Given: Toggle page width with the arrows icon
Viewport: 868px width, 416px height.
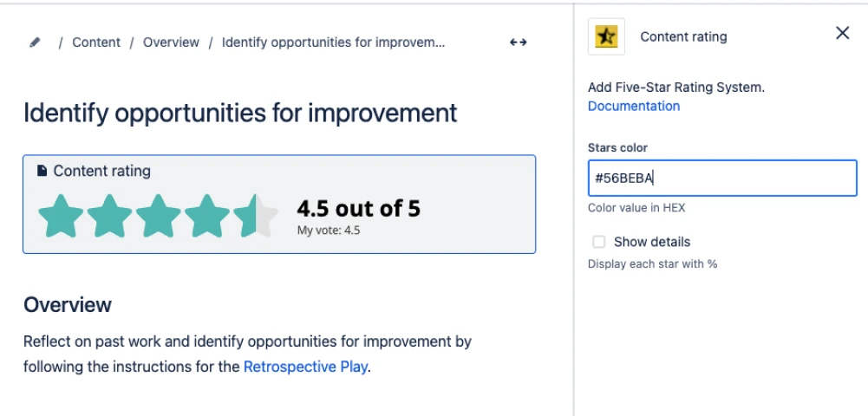Looking at the screenshot, I should coord(519,42).
